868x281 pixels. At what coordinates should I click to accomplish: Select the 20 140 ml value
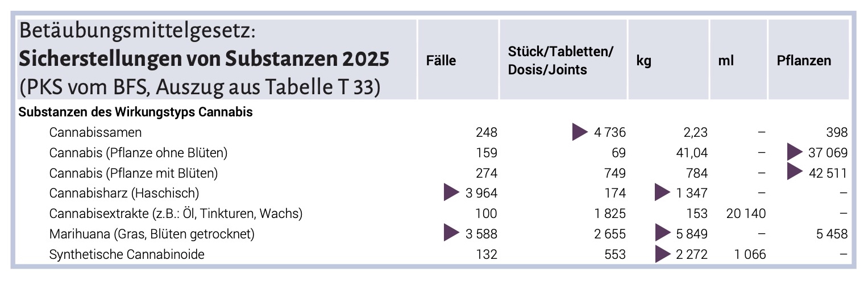746,213
